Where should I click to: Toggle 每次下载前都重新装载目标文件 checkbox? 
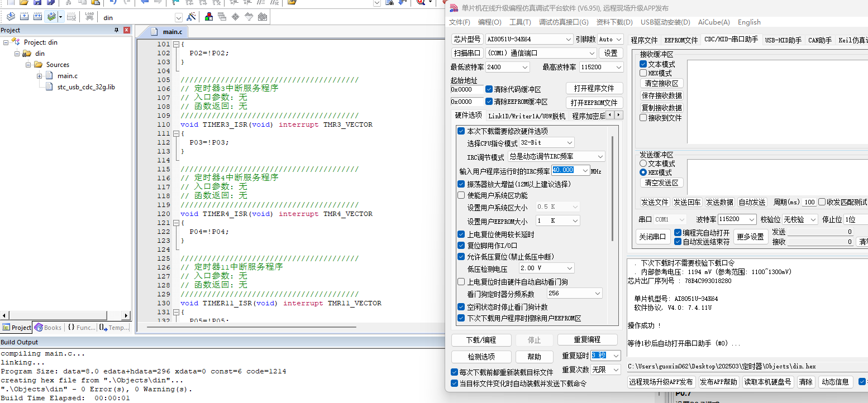pos(454,372)
